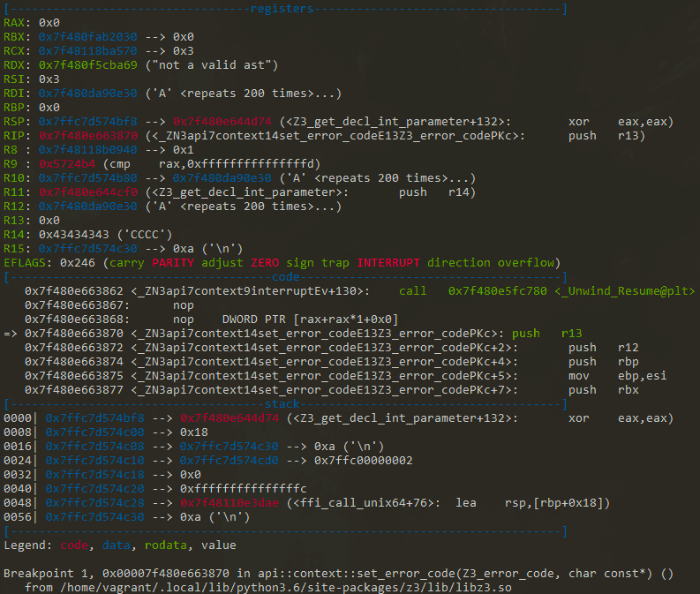Select R15 address 0x7ffc7d574c30
Screen dimensions: 700x594
pos(87,249)
